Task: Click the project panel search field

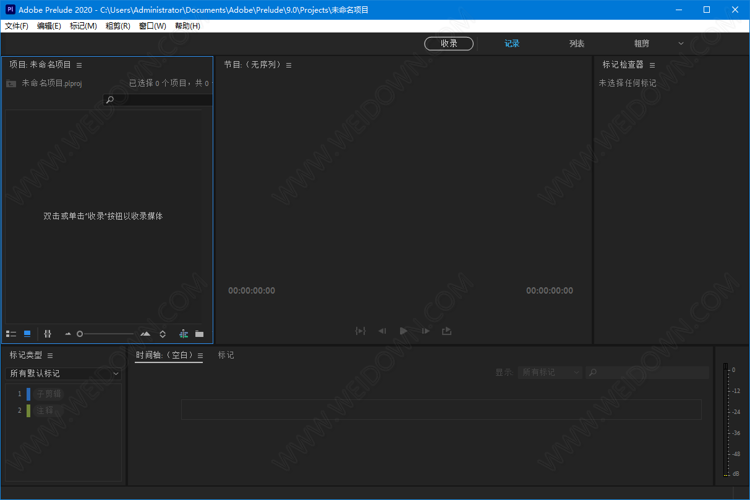Action: (x=157, y=100)
